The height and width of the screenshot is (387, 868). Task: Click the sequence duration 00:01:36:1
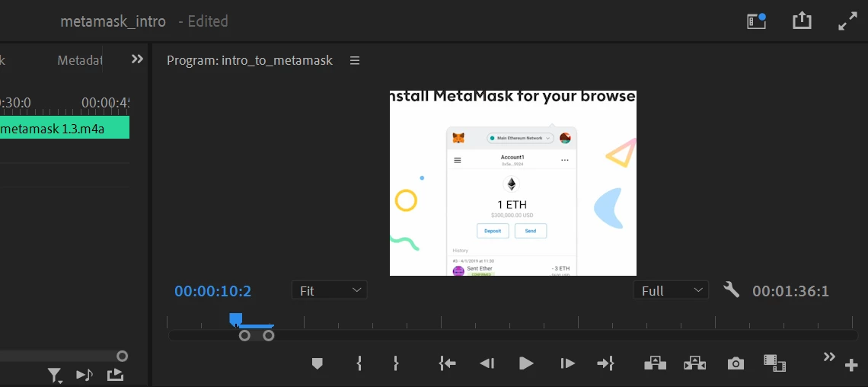(x=790, y=291)
